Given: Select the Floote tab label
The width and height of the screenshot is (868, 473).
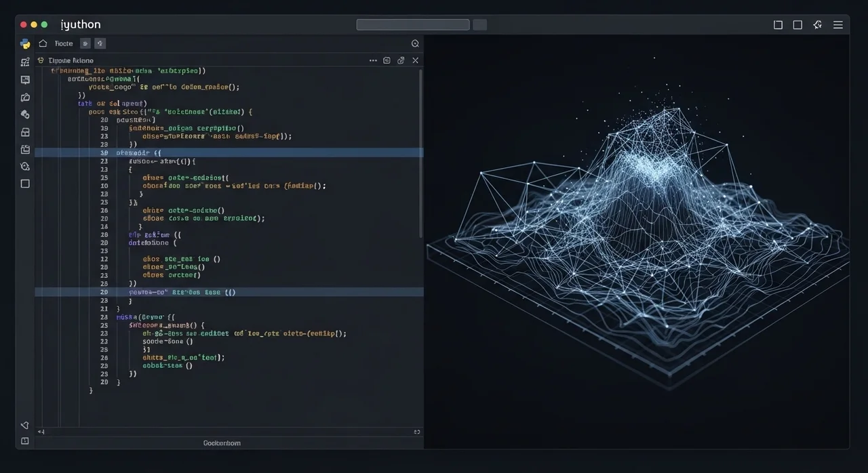Looking at the screenshot, I should tap(64, 43).
